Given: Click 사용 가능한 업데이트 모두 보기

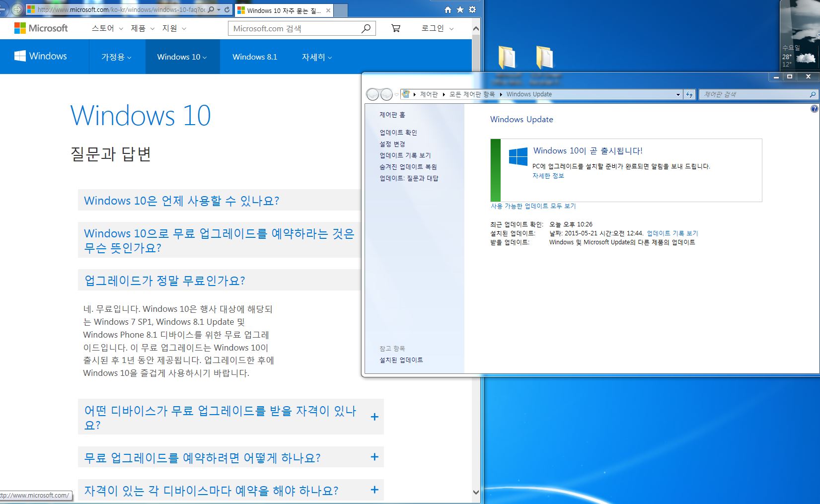Looking at the screenshot, I should click(533, 206).
